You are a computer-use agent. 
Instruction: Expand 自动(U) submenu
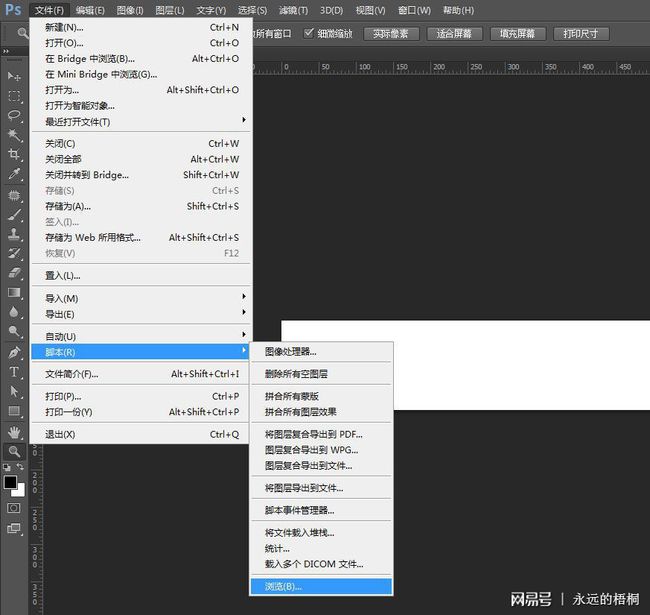tap(142, 336)
